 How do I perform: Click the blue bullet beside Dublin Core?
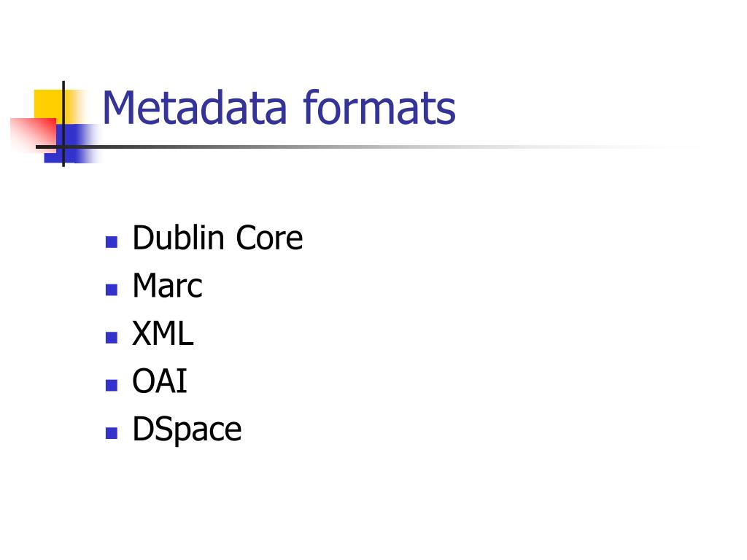[112, 242]
